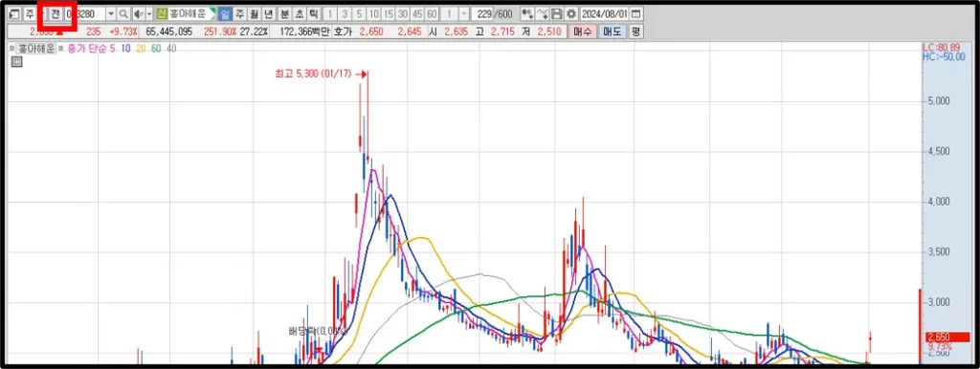Click the 최고 5,300 (01/17) high marker
980x369 pixels.
[314, 74]
